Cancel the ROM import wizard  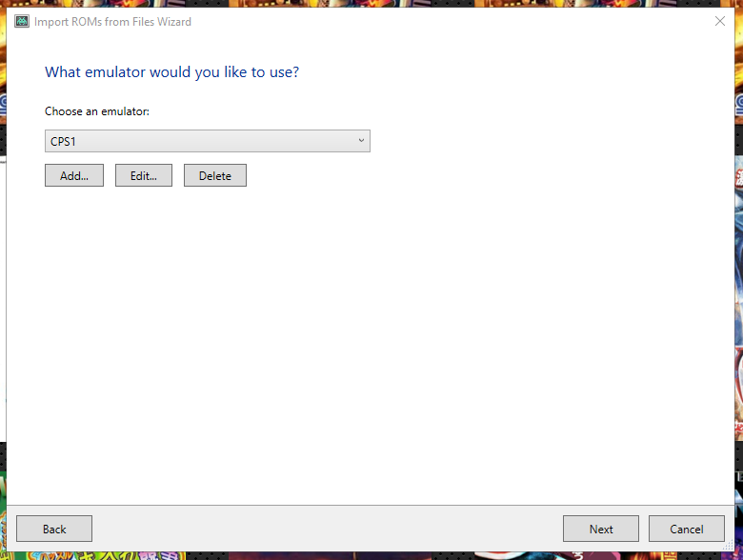coord(687,529)
